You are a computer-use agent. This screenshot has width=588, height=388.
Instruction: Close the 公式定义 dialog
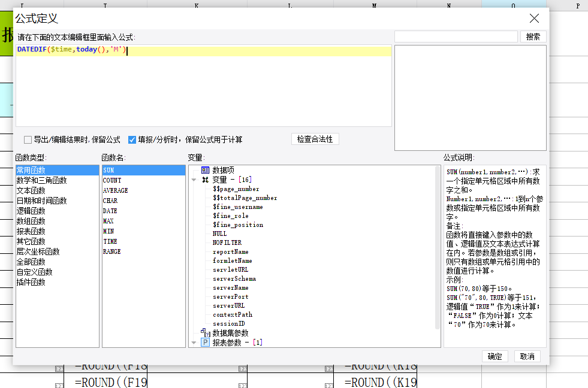coord(534,19)
